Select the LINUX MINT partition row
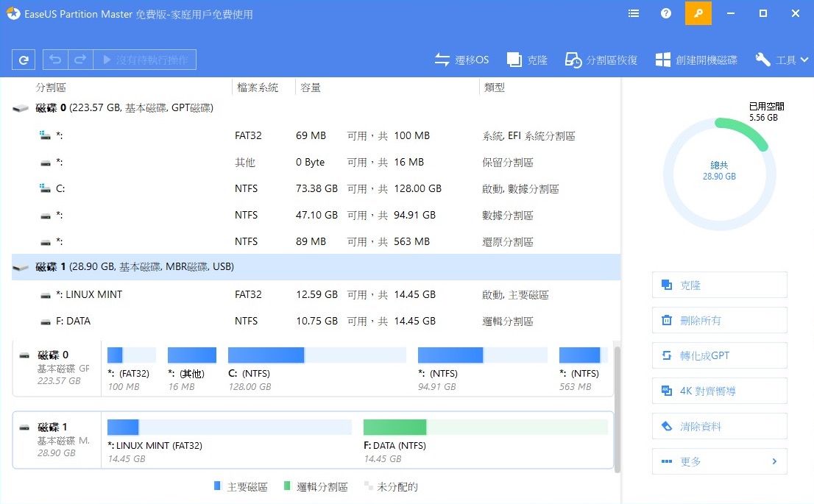The width and height of the screenshot is (814, 504). pyautogui.click(x=316, y=294)
